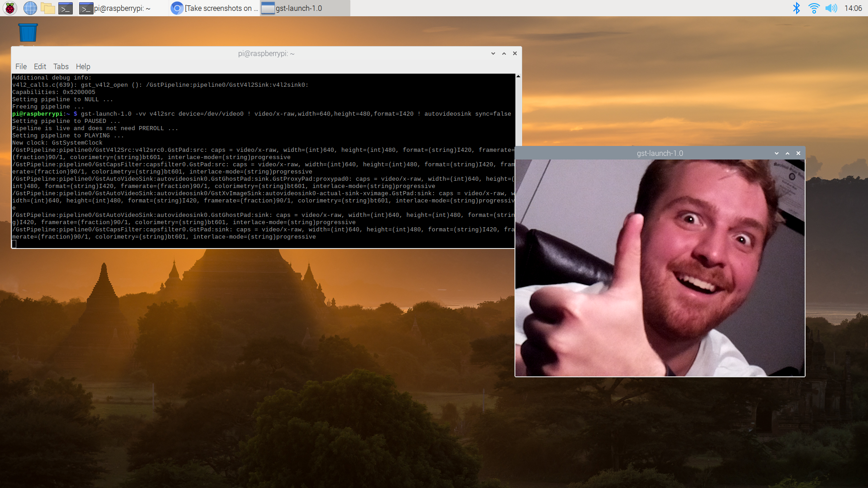The height and width of the screenshot is (488, 868).
Task: Open the Wastebasket desktop icon
Action: tap(28, 33)
